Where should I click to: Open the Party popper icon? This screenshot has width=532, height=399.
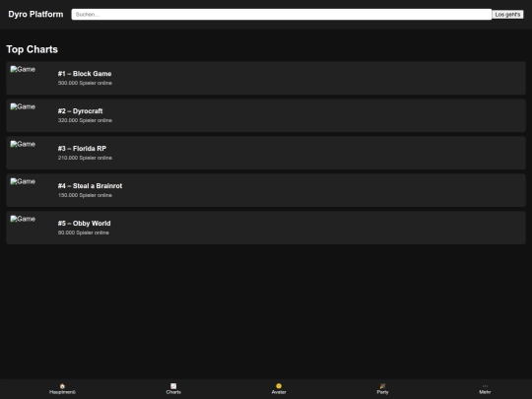[382, 386]
